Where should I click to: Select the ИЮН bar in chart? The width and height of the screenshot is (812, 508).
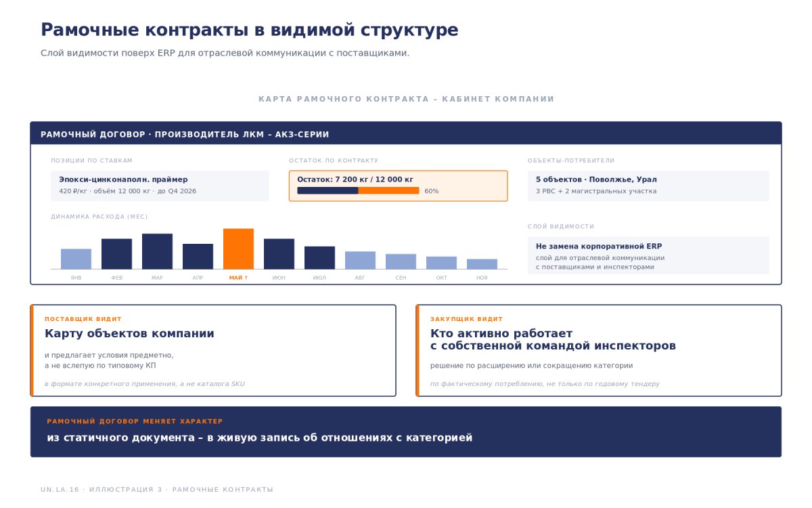coord(279,254)
